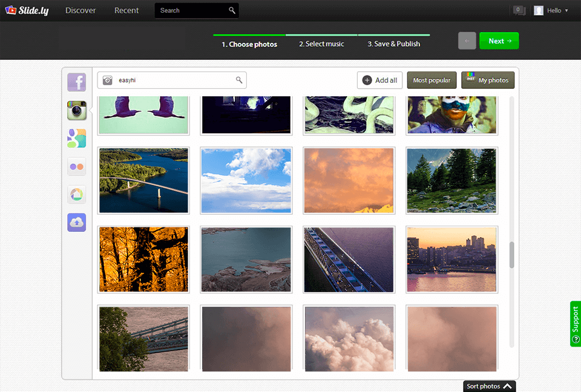Collapse the Sort photos panel

(489, 386)
